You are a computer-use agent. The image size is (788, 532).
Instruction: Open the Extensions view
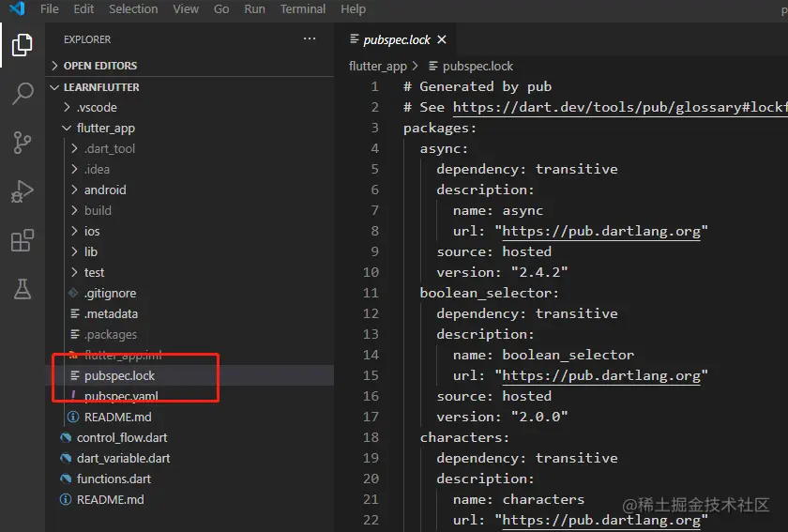pos(23,240)
